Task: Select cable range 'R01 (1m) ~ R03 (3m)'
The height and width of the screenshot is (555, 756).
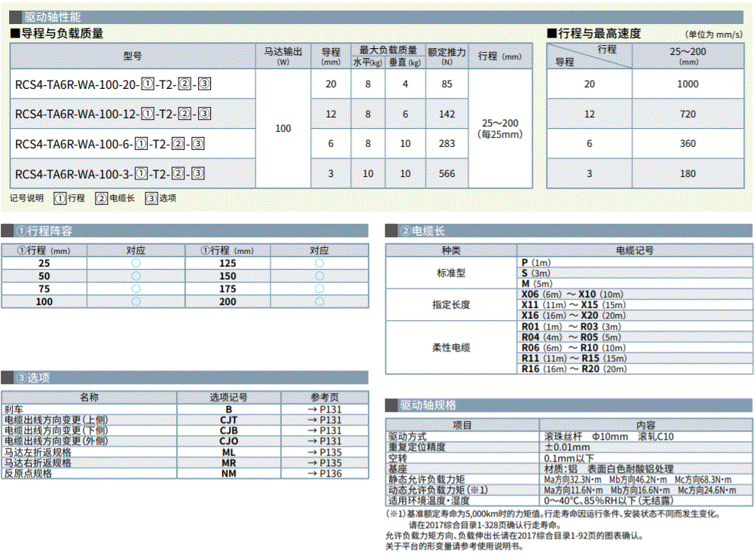Action: pos(572,326)
